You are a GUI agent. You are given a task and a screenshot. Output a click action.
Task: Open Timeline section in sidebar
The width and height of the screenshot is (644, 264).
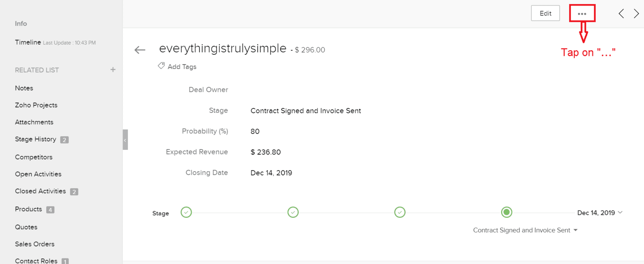pos(28,42)
